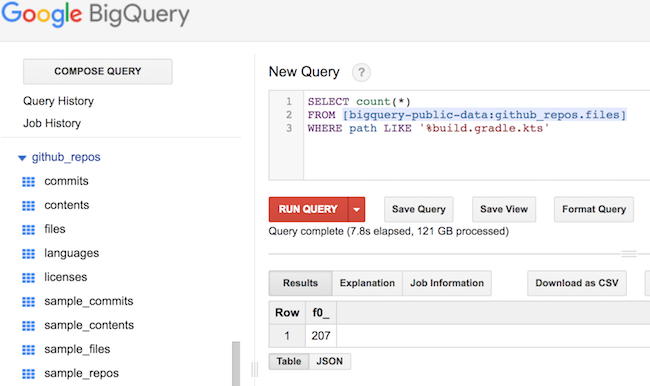This screenshot has height=386, width=650.
Task: Click the languages table icon
Action: pos(28,254)
